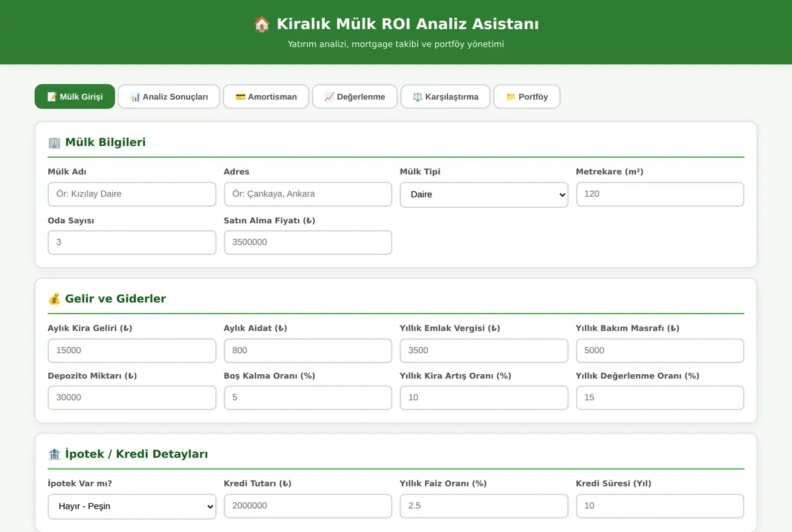Click the Mülk Adı input field
The image size is (792, 532).
(x=132, y=194)
